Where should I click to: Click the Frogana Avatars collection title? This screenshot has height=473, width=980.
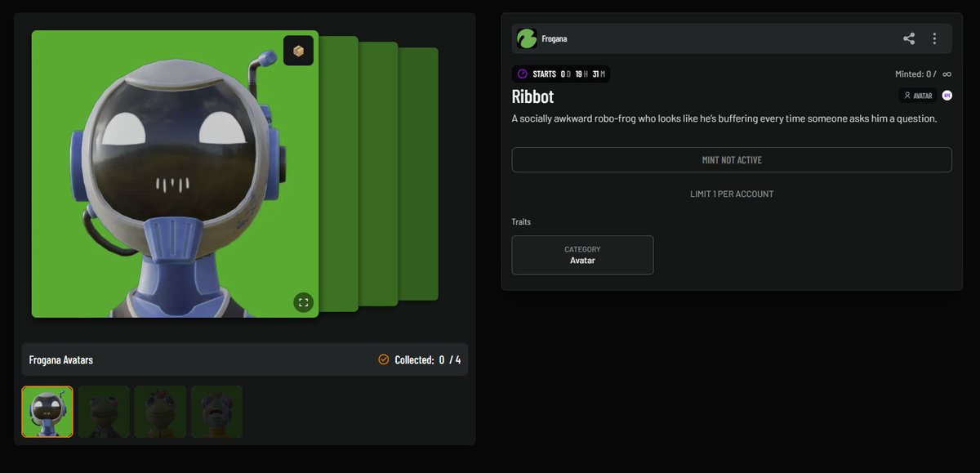pos(61,359)
